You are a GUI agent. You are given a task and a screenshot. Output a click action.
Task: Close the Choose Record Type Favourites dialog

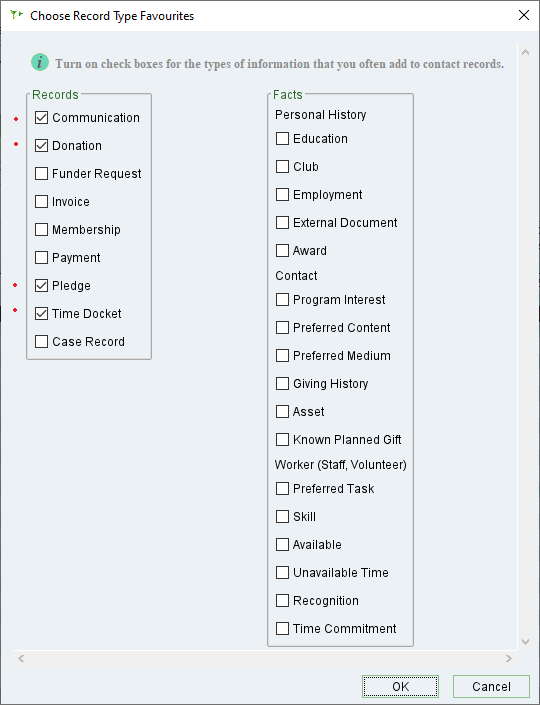pos(523,15)
